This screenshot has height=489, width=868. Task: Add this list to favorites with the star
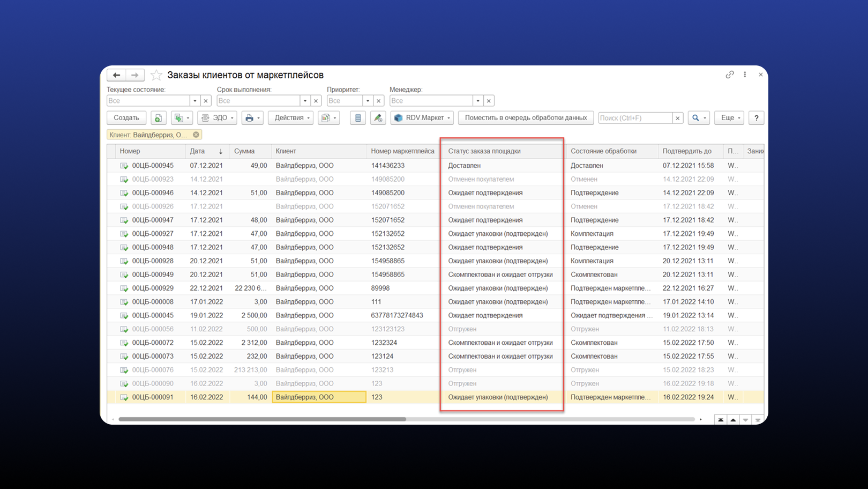coord(156,75)
